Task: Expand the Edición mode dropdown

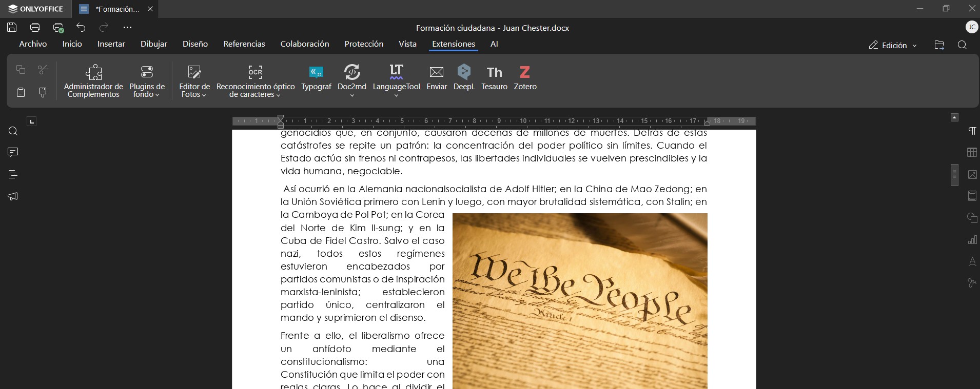Action: [893, 46]
